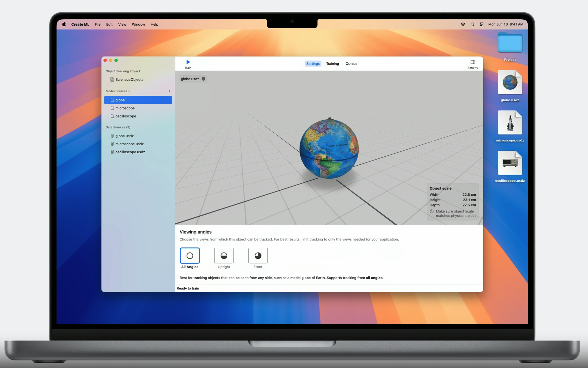The image size is (588, 368).
Task: Open the Apple menu
Action: (x=64, y=24)
